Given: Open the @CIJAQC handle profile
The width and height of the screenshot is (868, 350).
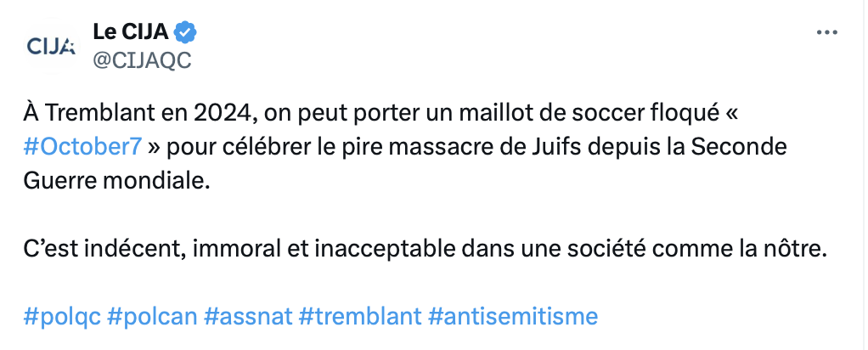Looking at the screenshot, I should (x=142, y=61).
